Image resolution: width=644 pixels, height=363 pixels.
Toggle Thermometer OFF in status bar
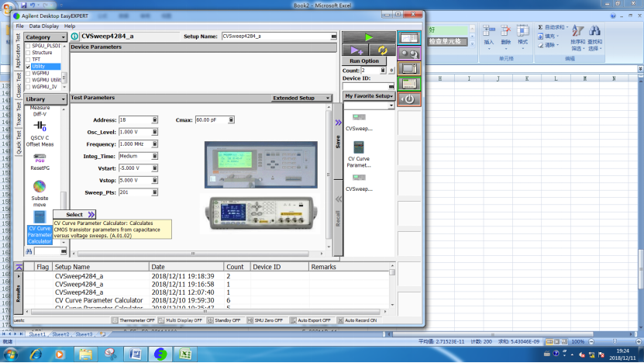(133, 320)
